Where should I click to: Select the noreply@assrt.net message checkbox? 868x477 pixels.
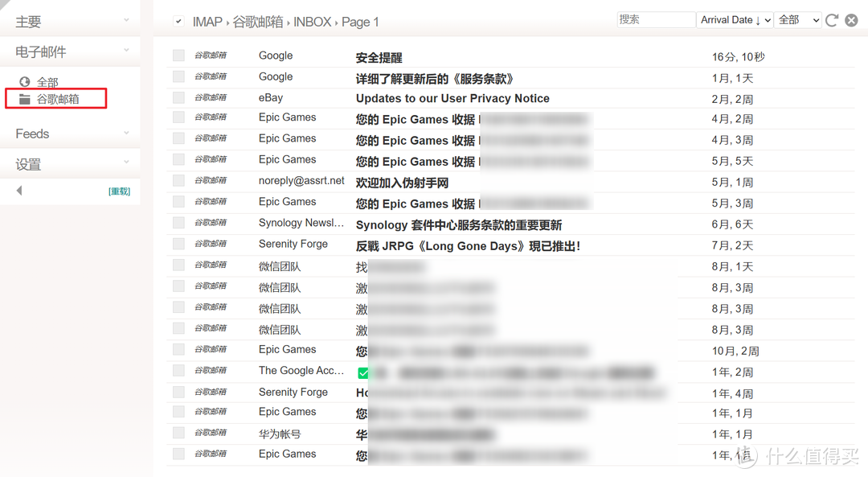pyautogui.click(x=178, y=180)
